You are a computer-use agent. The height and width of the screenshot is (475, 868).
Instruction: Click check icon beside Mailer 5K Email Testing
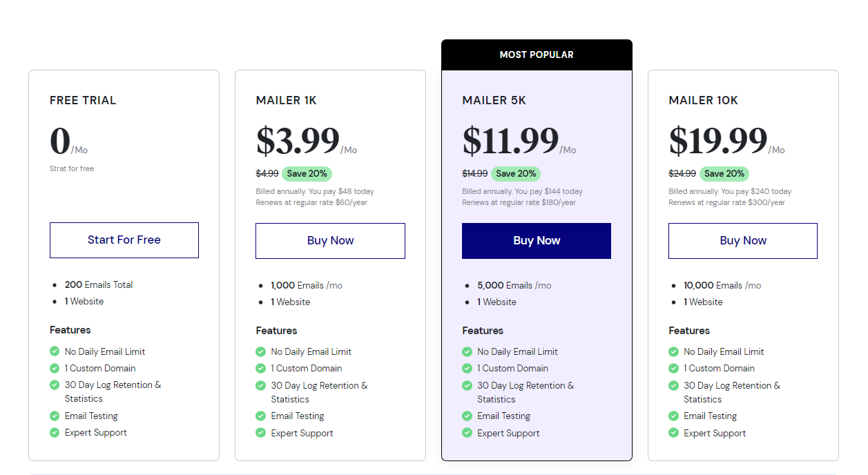pyautogui.click(x=467, y=416)
